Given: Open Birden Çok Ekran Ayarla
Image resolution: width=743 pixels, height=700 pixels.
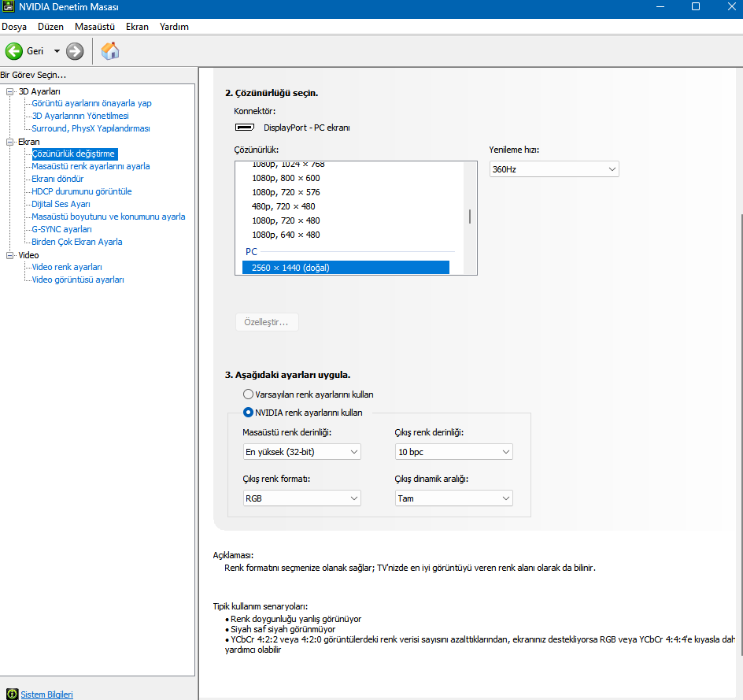Looking at the screenshot, I should tap(77, 242).
